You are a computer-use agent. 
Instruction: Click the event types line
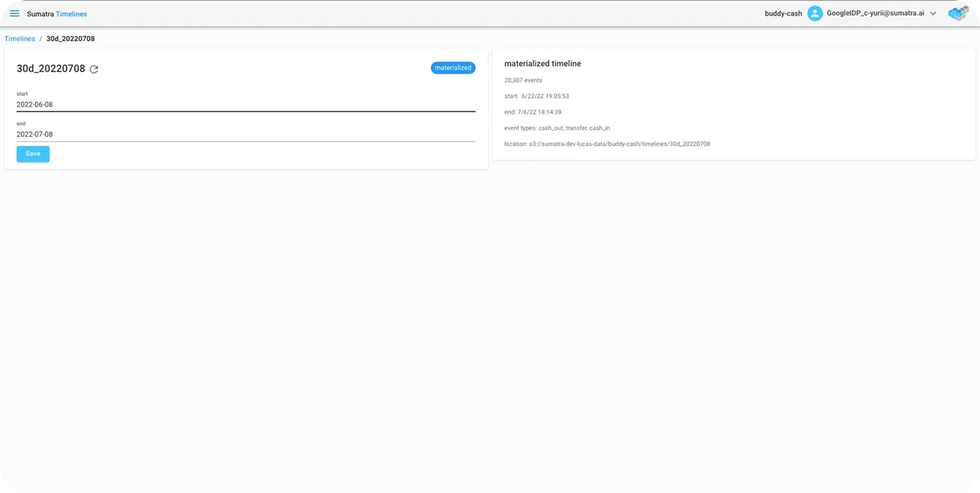click(557, 128)
